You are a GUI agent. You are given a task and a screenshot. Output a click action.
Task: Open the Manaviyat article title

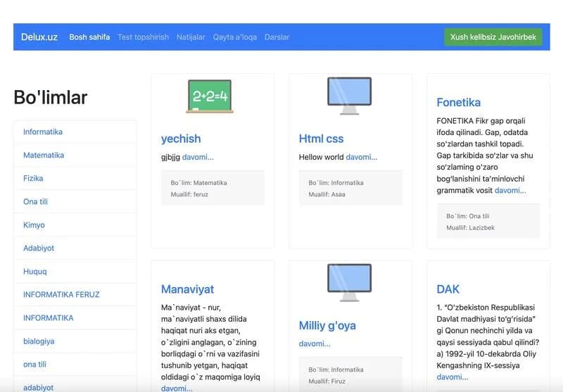[187, 289]
